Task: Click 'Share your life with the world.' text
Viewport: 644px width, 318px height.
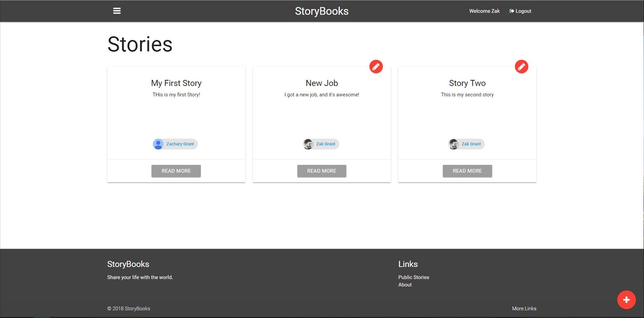Action: pos(140,277)
